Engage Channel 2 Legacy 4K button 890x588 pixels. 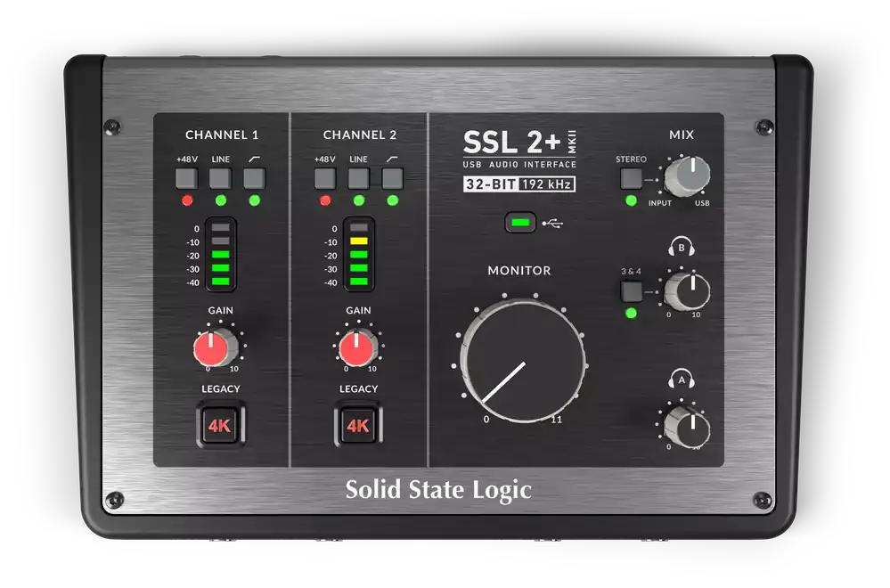(358, 425)
